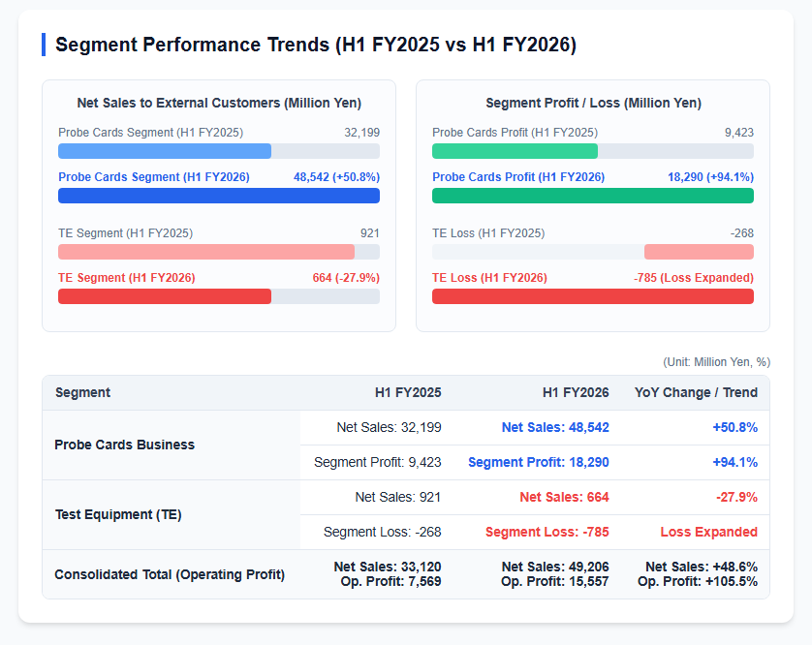
Task: Click the dark blue Probe Cards Segment FY2026 bar
Action: tap(219, 196)
